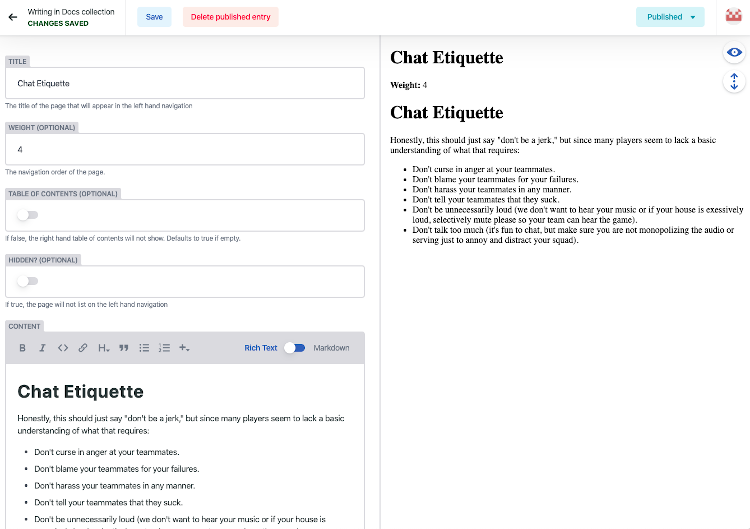Click the 'Weight: 4' text in preview
Viewport: 750px width, 529px height.
pyautogui.click(x=408, y=85)
